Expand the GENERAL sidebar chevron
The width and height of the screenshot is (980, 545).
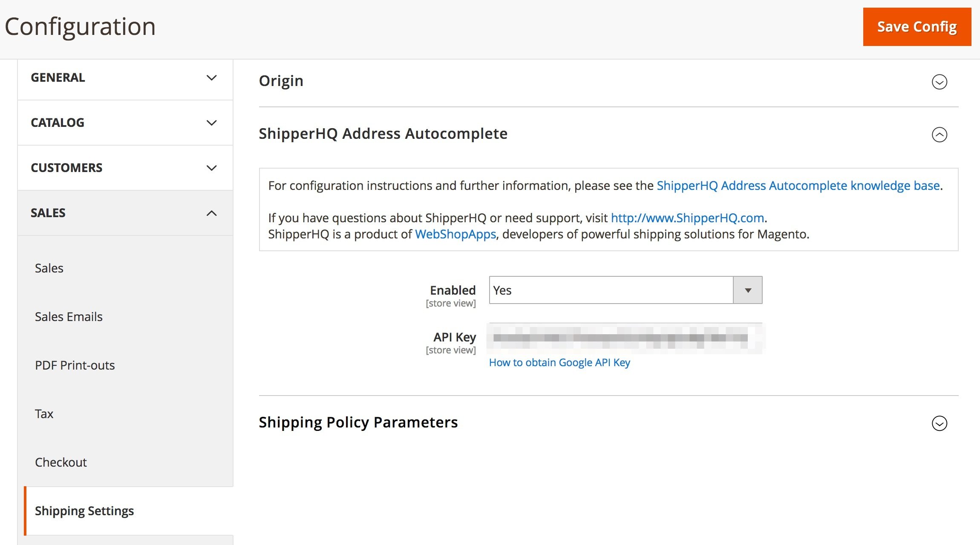click(211, 78)
